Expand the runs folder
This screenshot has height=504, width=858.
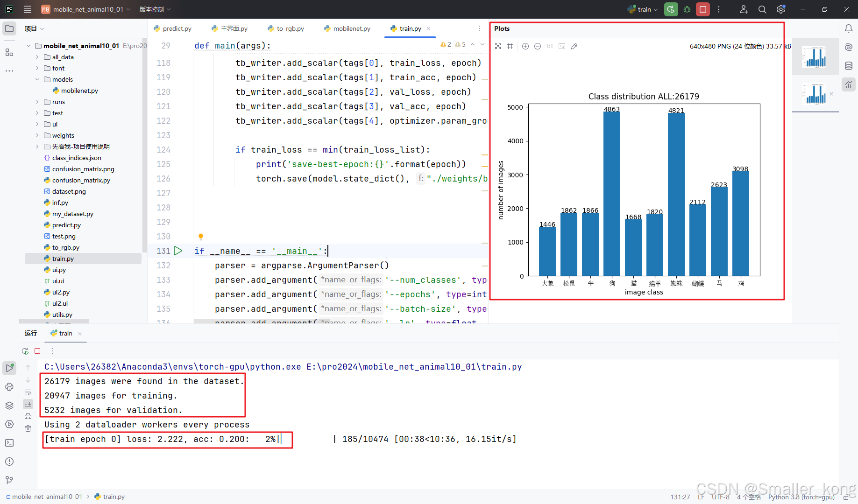click(37, 102)
